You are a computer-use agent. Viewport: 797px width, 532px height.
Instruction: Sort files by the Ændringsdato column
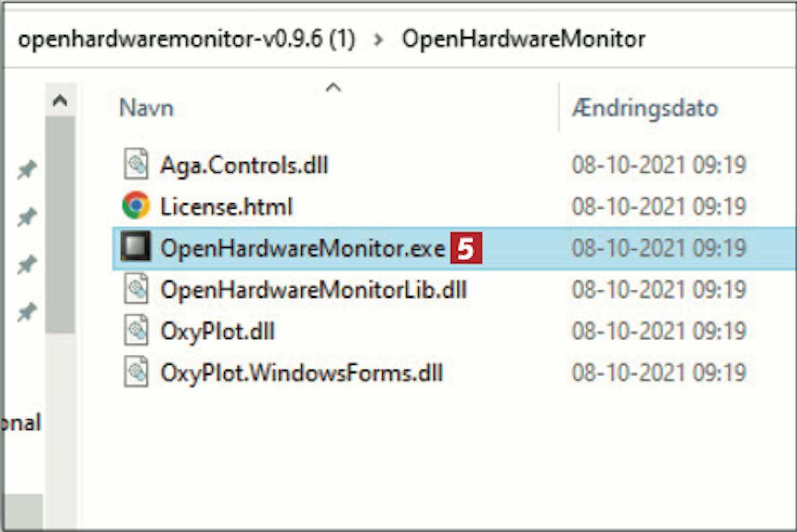tap(645, 108)
